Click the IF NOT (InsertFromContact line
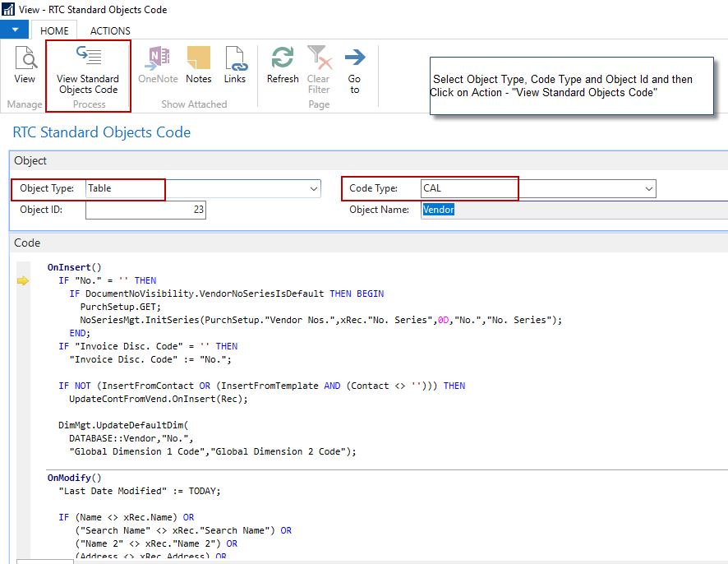The image size is (728, 564). pos(262,386)
